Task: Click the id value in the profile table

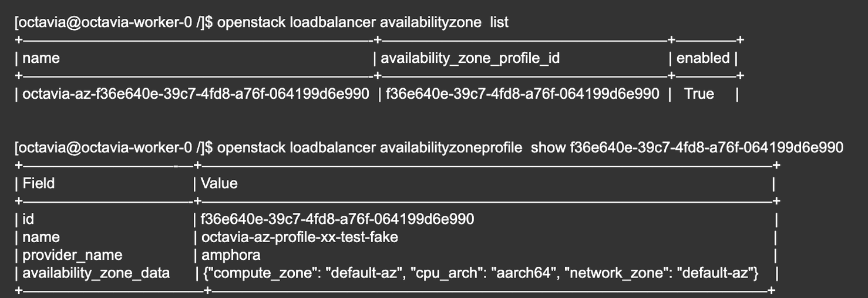Action: [x=337, y=219]
